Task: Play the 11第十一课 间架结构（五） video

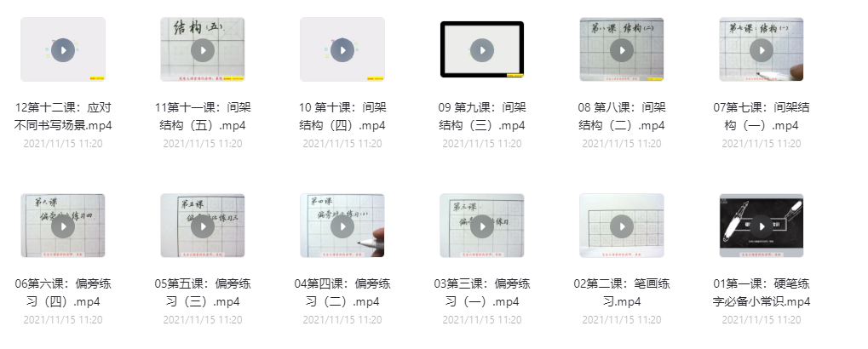Action: 203,49
